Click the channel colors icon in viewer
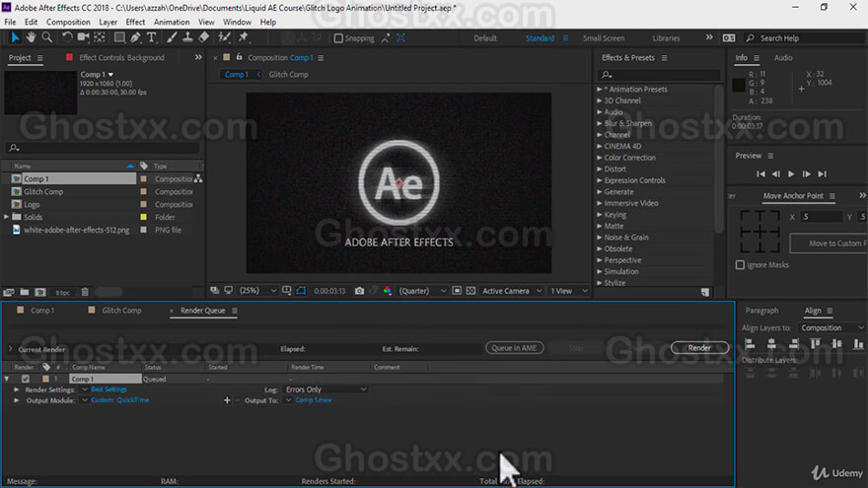 point(387,291)
